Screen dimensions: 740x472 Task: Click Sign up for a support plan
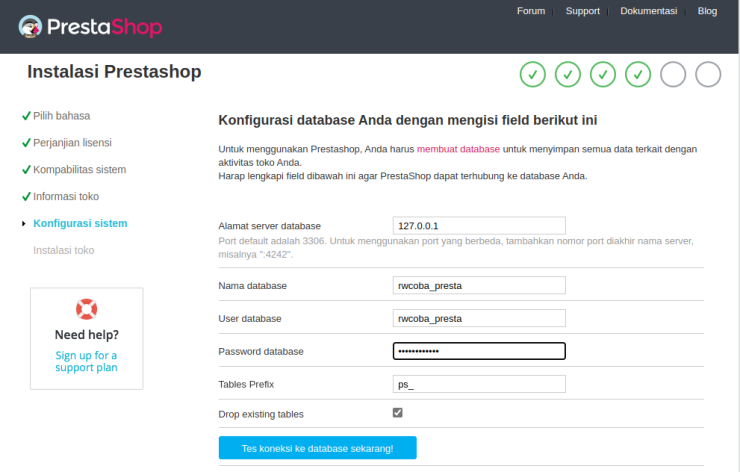tap(86, 362)
